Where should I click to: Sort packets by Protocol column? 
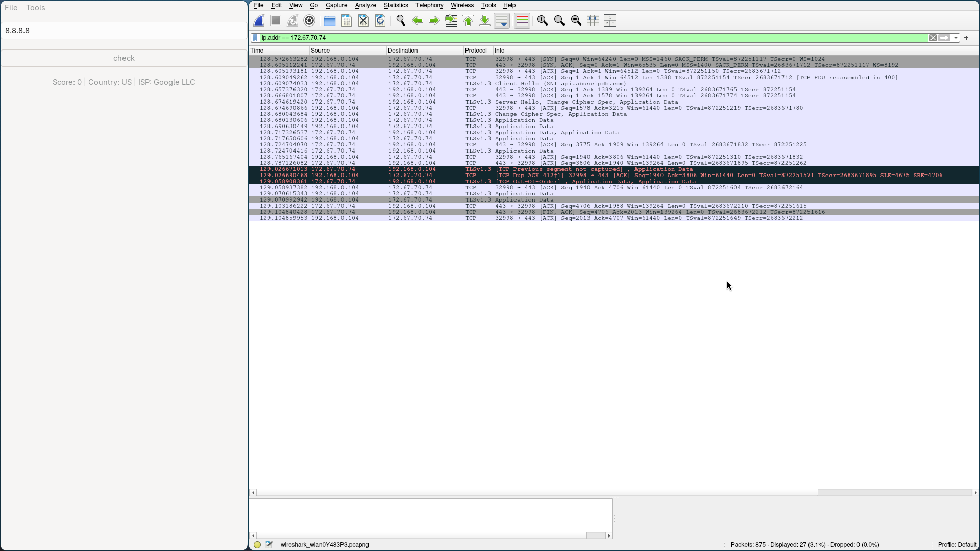[x=478, y=51]
